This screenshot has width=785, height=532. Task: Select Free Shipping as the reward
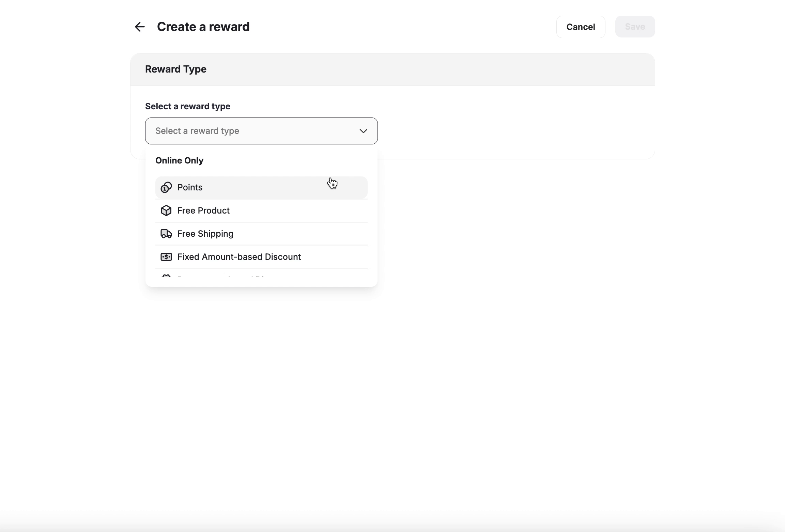click(205, 234)
